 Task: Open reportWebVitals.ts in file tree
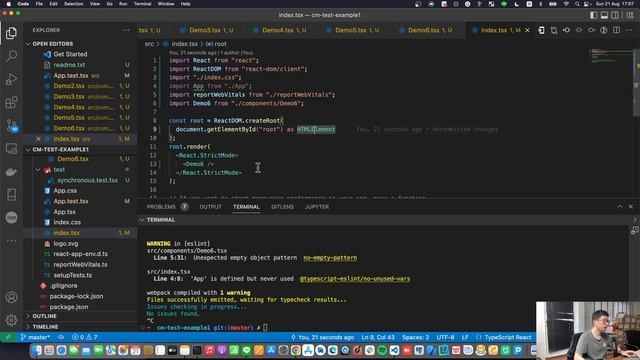pyautogui.click(x=80, y=264)
